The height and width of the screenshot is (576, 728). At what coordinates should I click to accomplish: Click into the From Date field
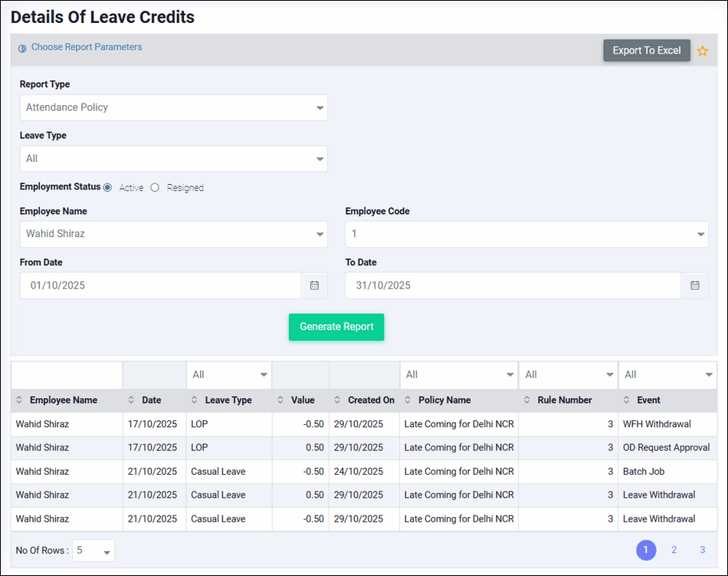coord(161,285)
